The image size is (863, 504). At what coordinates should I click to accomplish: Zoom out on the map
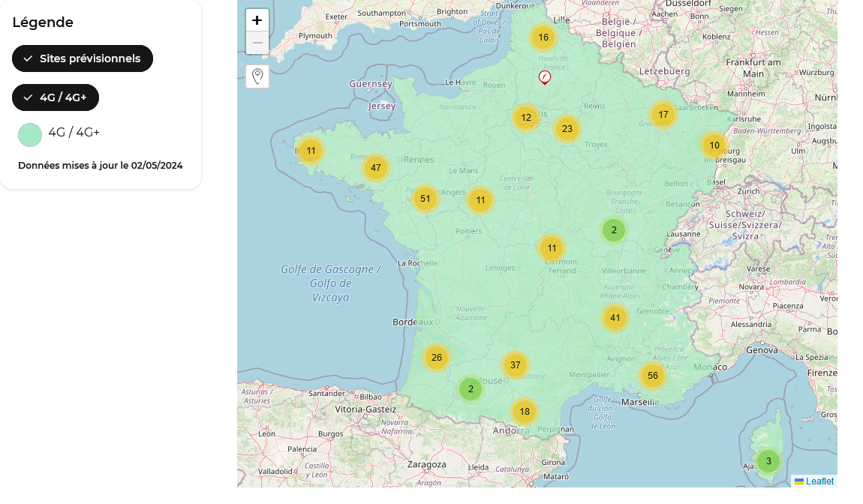[257, 43]
